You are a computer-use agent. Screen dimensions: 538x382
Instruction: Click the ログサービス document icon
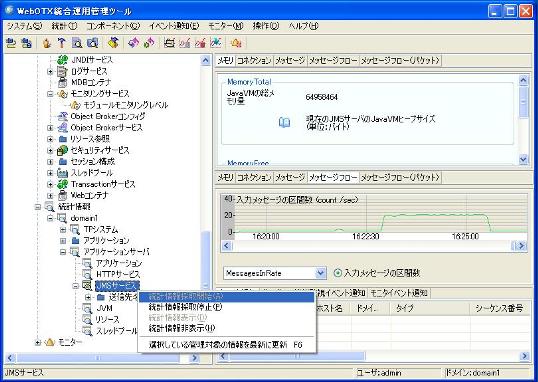[x=62, y=71]
